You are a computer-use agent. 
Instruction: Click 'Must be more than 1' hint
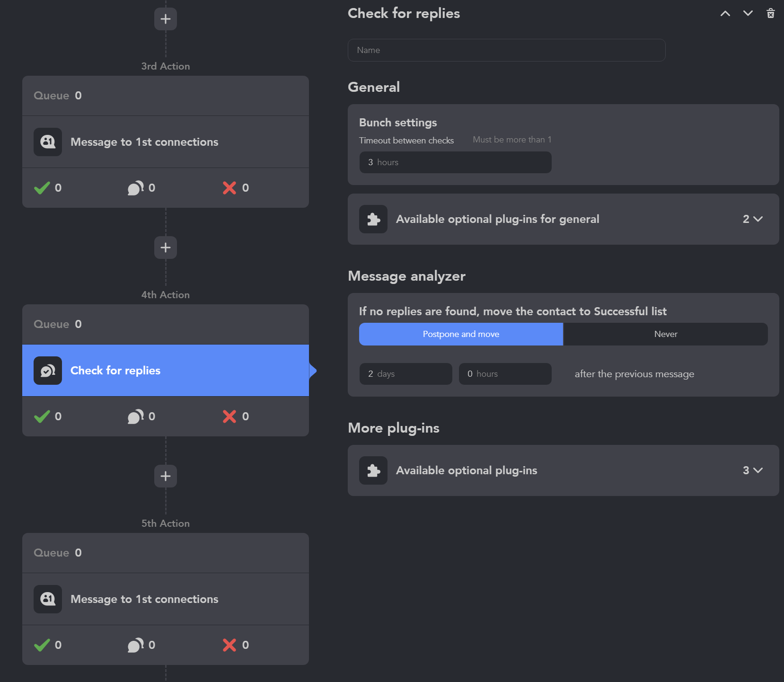(512, 140)
